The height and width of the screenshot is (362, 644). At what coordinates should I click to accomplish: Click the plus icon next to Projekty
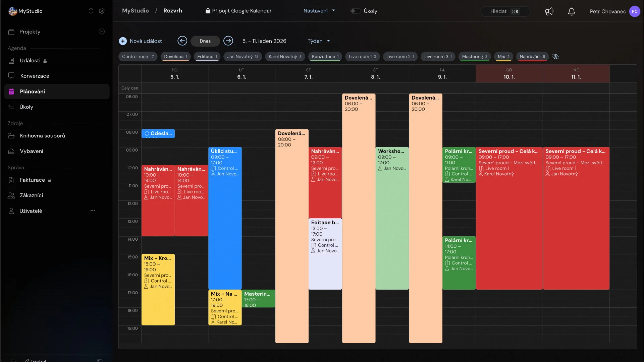[x=102, y=32]
